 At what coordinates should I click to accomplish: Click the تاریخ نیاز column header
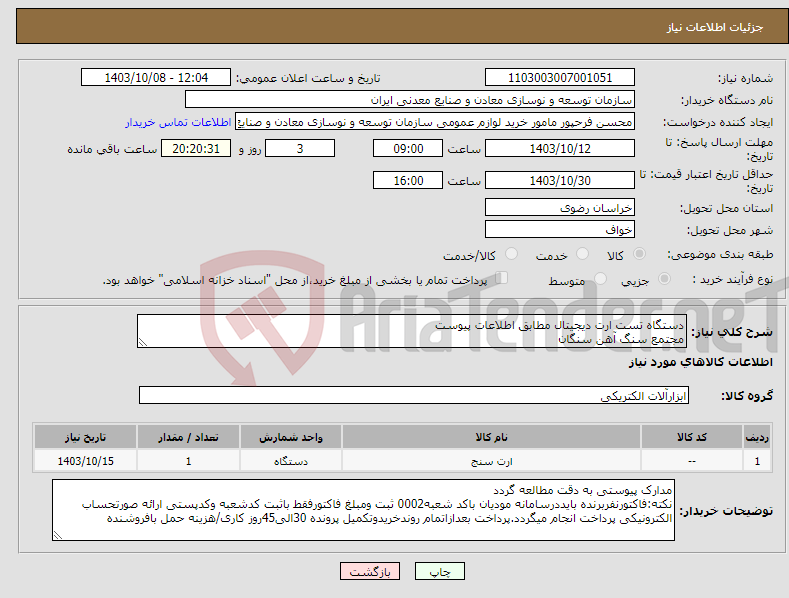pos(85,437)
